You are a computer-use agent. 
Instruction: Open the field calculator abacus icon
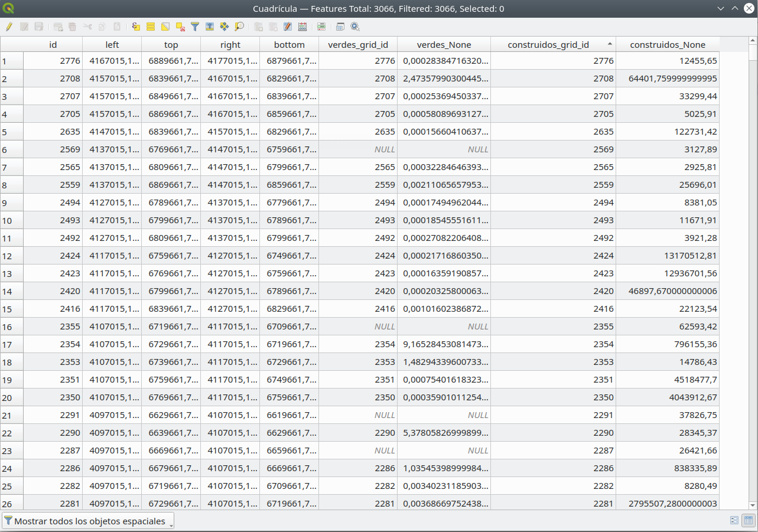302,27
